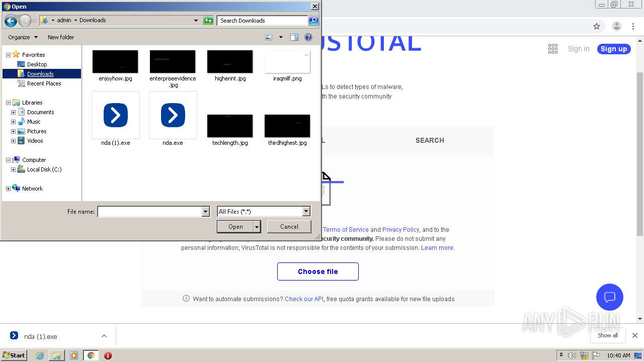The width and height of the screenshot is (644, 362).
Task: Expand the Videos library node
Action: 13,141
